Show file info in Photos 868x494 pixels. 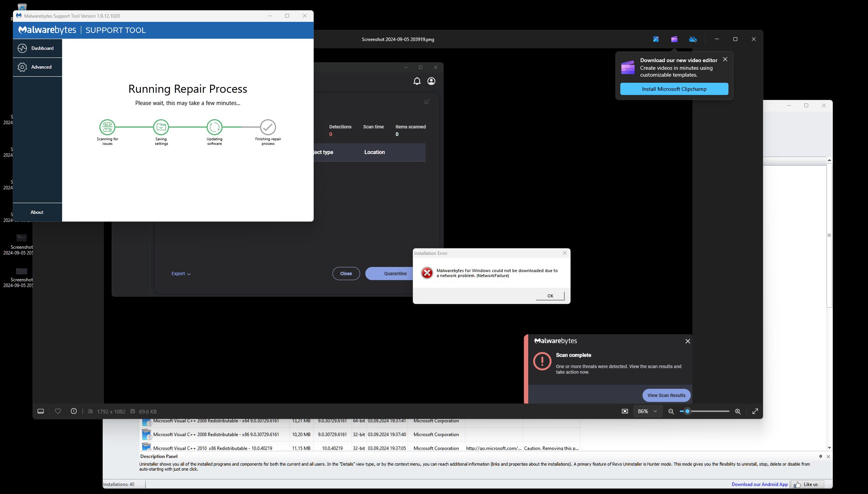pos(74,411)
